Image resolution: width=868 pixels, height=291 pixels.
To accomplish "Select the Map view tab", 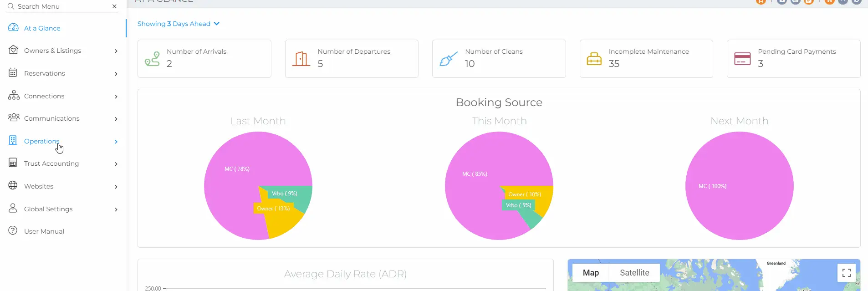I will pyautogui.click(x=591, y=273).
